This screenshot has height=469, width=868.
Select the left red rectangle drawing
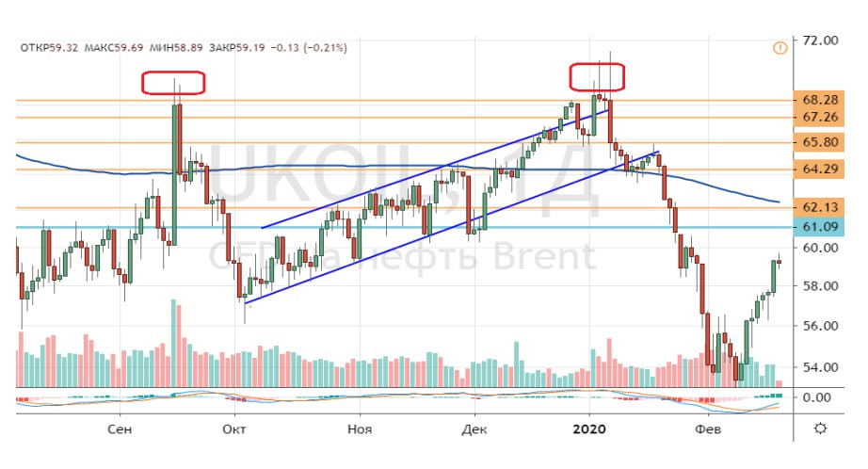point(173,82)
